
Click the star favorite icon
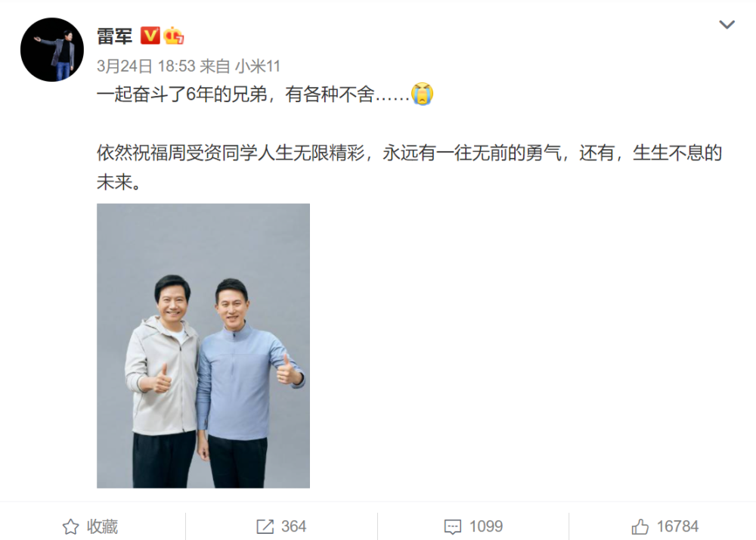(x=71, y=526)
